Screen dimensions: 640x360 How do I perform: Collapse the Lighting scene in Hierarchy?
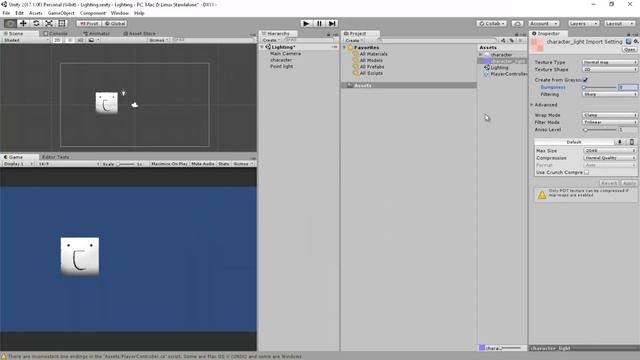click(262, 47)
